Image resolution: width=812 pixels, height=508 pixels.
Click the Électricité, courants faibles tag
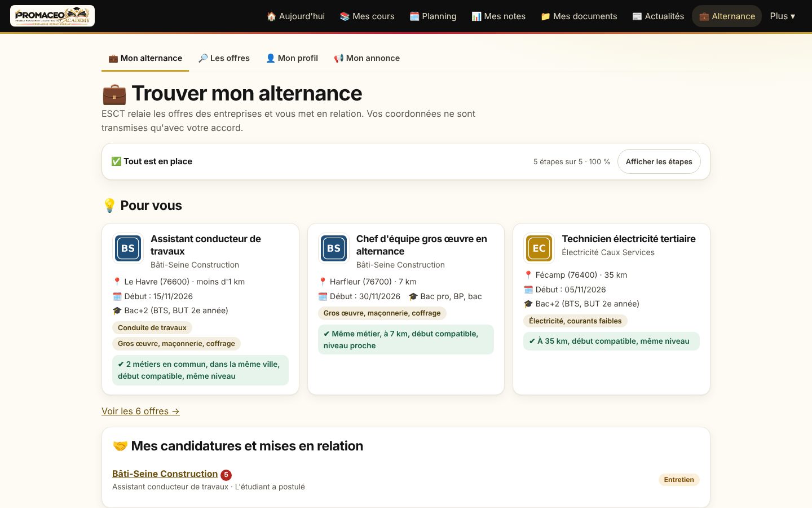pos(575,321)
